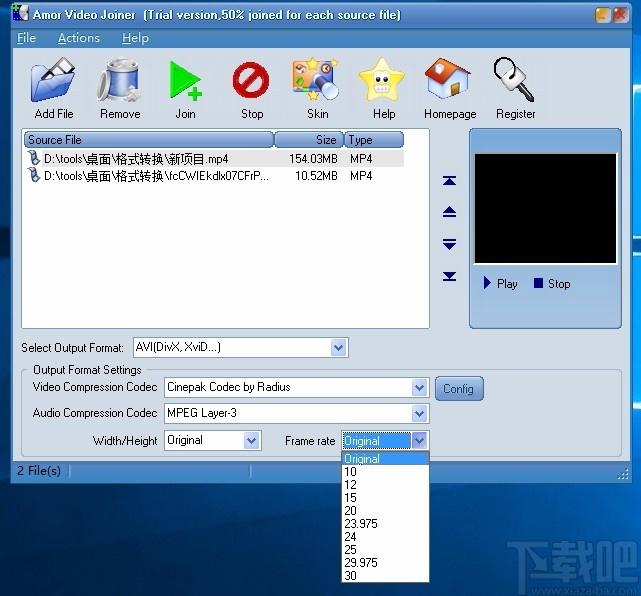This screenshot has height=596, width=641.
Task: Move selected file to bottom of list
Action: [449, 276]
